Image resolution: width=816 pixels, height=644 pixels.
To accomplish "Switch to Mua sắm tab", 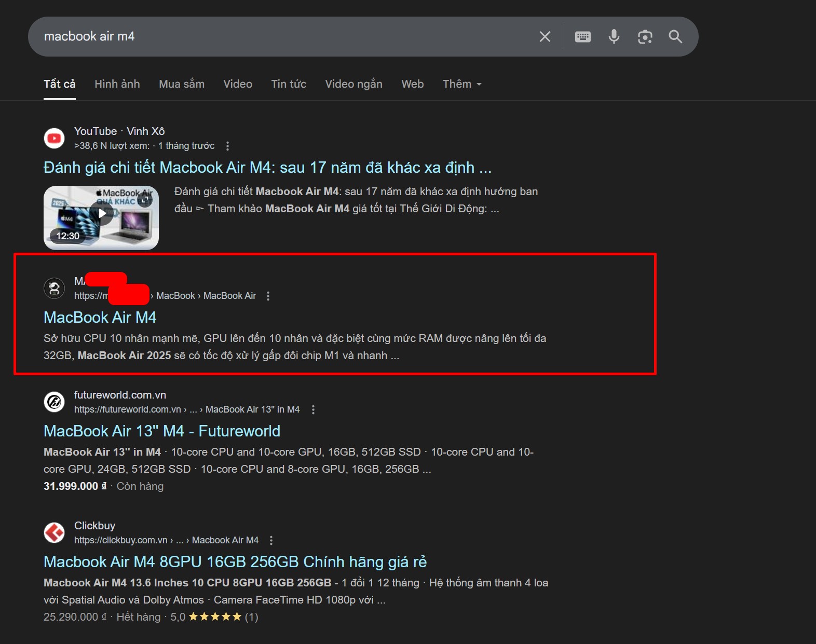I will click(x=182, y=84).
